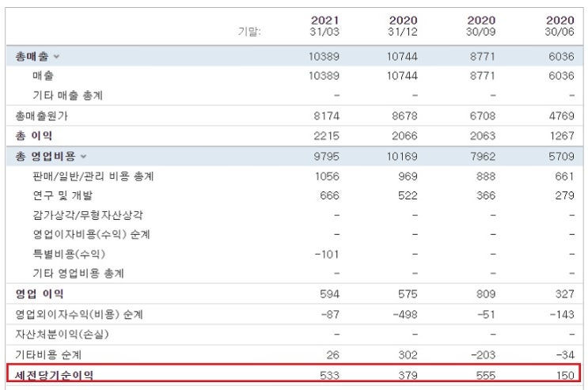The height and width of the screenshot is (390, 588).
Task: Click 총 이익 value 2063
Action: [483, 136]
